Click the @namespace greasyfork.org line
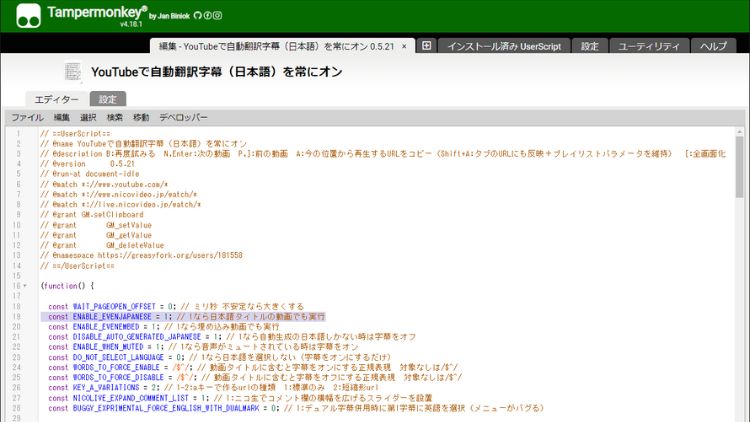 (142, 255)
